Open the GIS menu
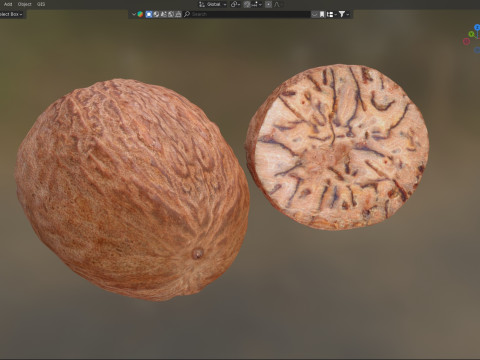This screenshot has height=360, width=480. (41, 4)
